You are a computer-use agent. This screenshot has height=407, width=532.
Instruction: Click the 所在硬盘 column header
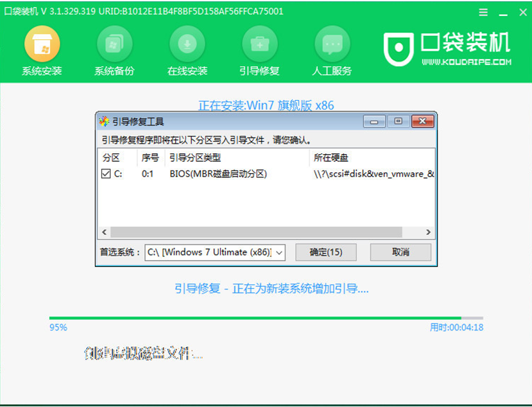[331, 158]
